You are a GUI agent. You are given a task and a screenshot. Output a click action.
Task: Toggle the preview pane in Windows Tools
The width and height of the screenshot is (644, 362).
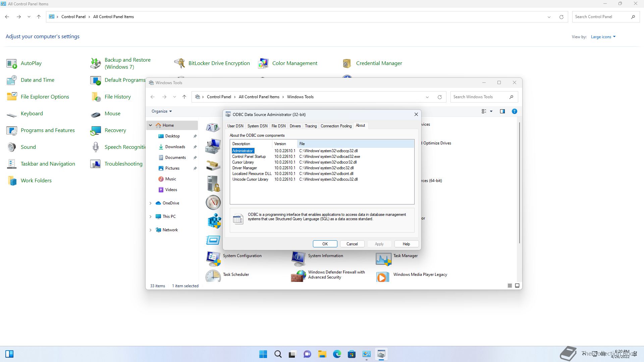click(502, 111)
